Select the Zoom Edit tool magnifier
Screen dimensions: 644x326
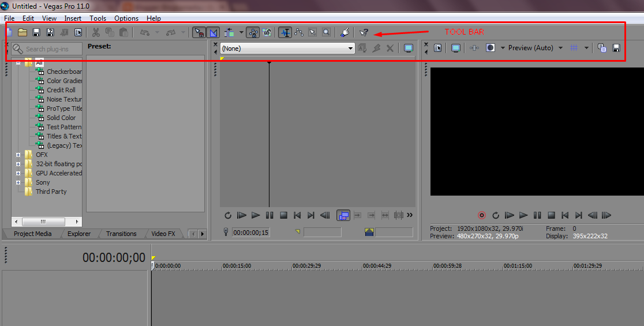coord(326,32)
